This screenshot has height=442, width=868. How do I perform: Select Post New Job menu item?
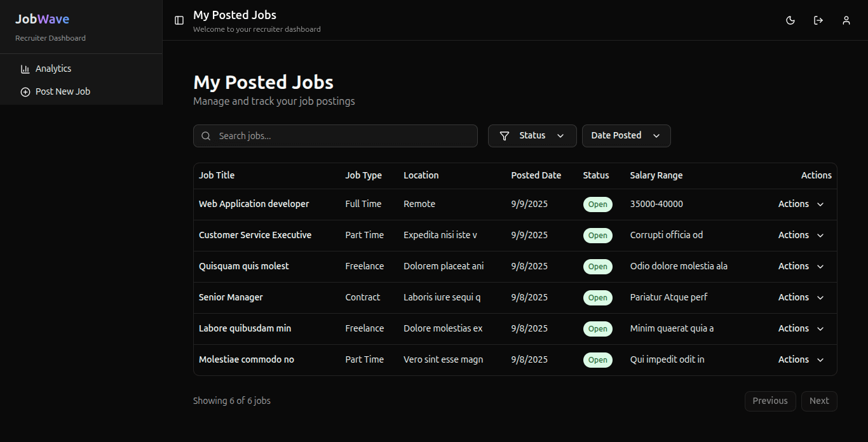[x=63, y=91]
